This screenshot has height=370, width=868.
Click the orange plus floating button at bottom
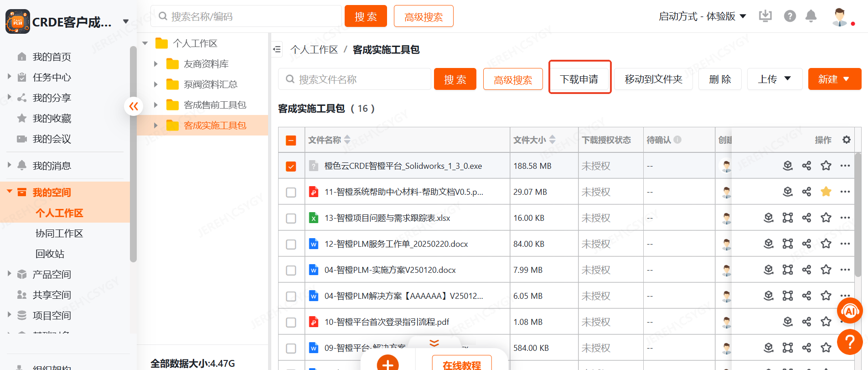387,364
